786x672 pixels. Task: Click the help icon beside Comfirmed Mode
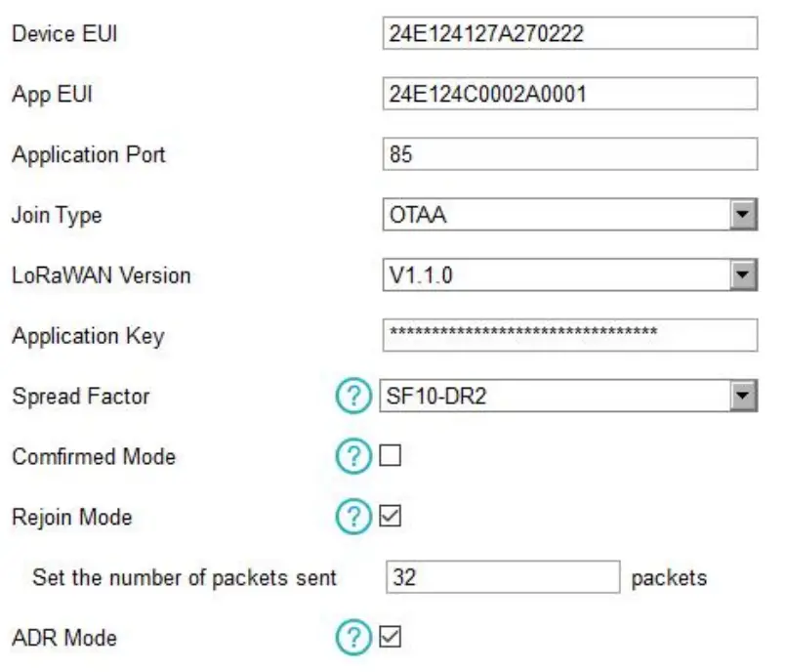point(354,456)
